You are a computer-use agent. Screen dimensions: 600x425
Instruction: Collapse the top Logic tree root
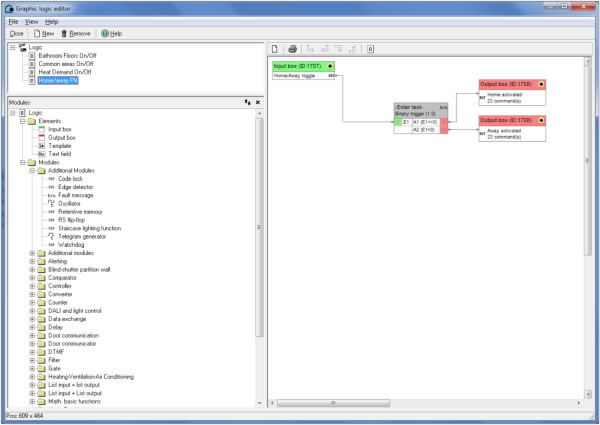tap(13, 47)
